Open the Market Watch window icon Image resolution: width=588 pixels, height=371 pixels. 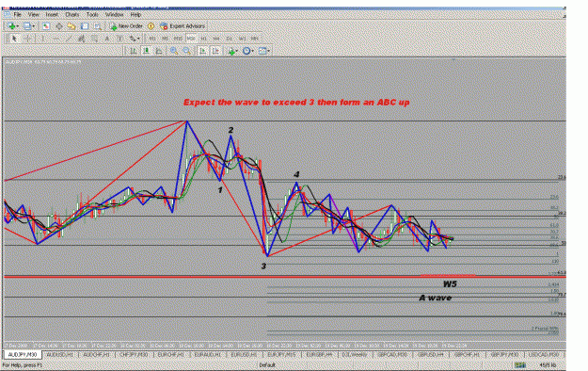click(46, 26)
